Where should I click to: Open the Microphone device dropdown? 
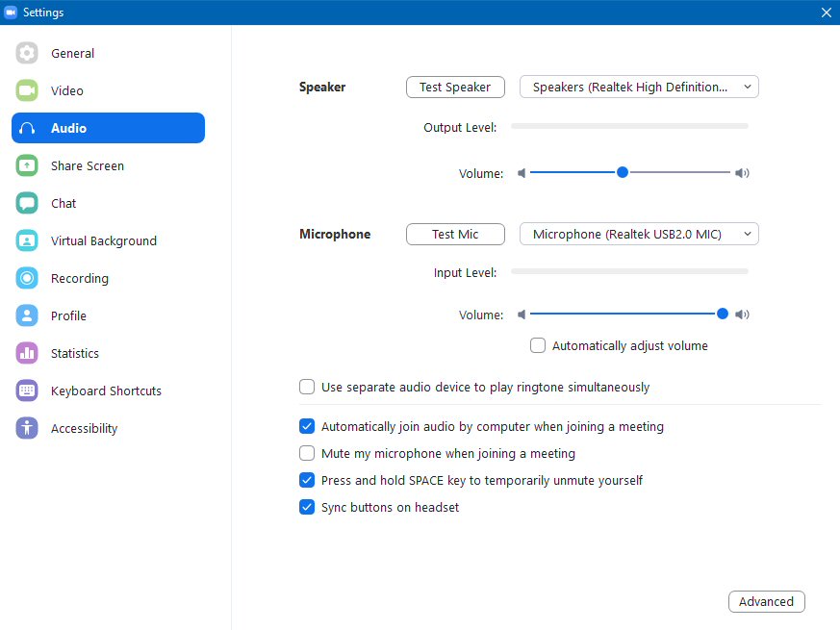coord(639,235)
